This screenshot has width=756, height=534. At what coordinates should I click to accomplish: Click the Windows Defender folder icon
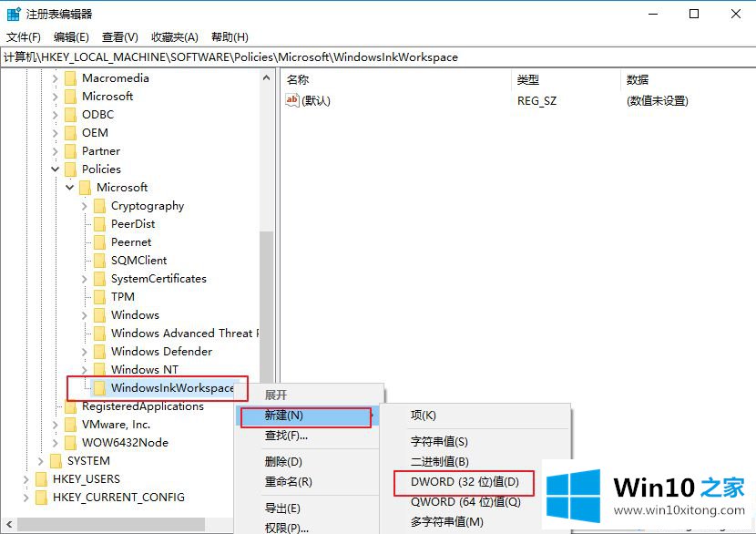click(99, 352)
